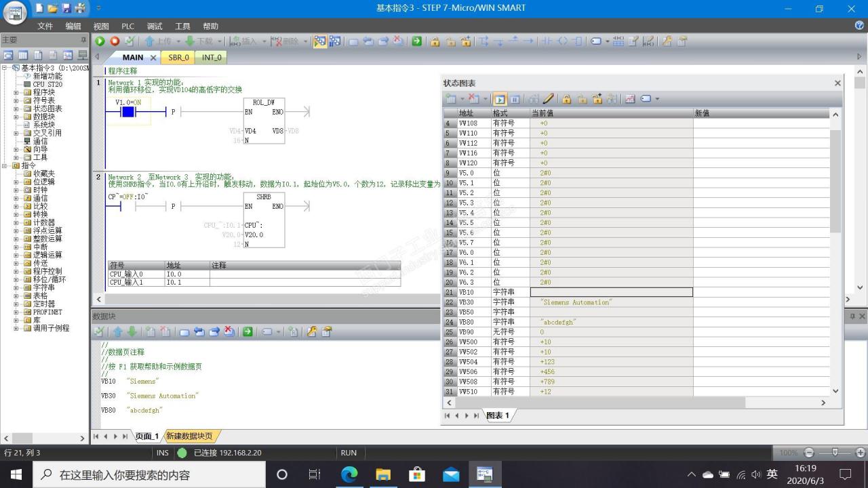Open File Explorer from taskbar
Viewport: 868px width, 488px height.
(383, 474)
